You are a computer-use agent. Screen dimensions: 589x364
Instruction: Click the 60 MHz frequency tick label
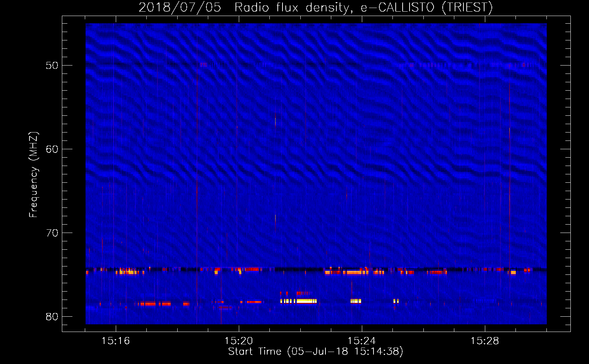tap(52, 149)
